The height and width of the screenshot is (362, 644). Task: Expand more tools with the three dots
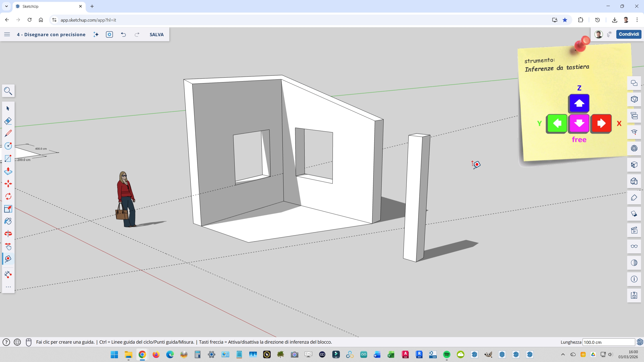[x=8, y=287]
